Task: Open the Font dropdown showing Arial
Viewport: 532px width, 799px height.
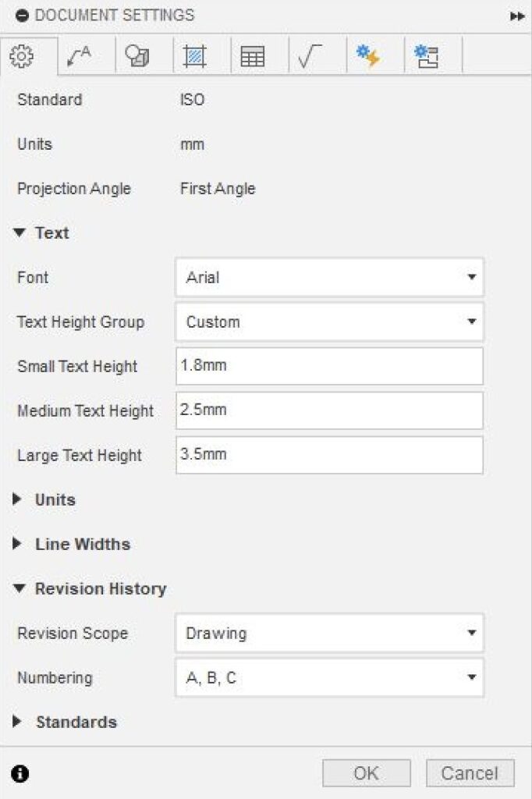Action: pos(329,277)
